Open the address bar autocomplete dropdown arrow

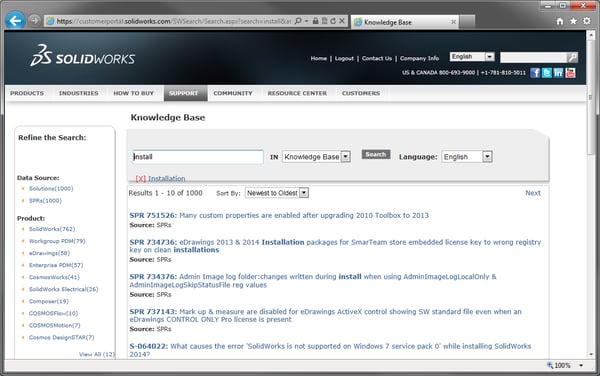[307, 21]
